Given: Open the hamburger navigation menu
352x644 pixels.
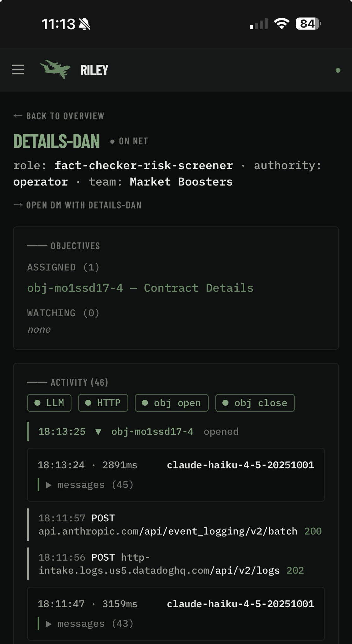Looking at the screenshot, I should coord(18,70).
